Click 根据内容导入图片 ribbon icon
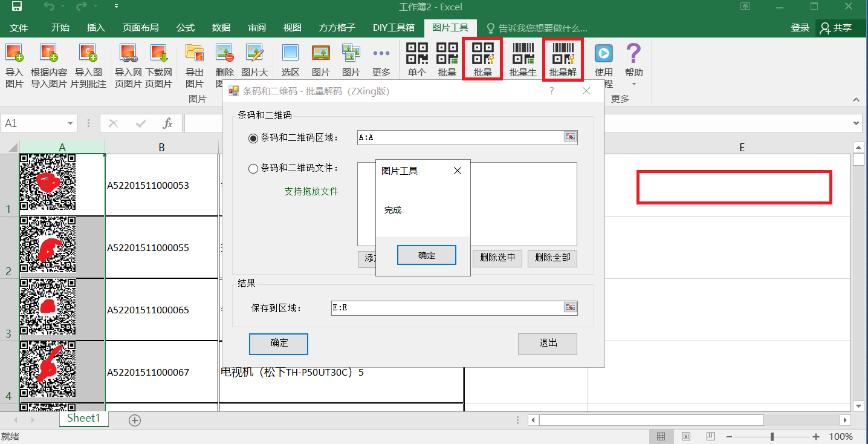868x444 pixels. tap(49, 53)
